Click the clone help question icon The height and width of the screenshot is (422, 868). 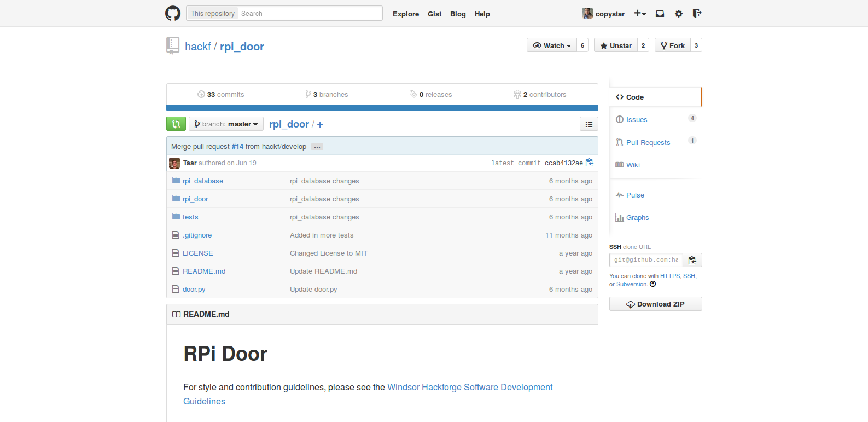(x=653, y=284)
